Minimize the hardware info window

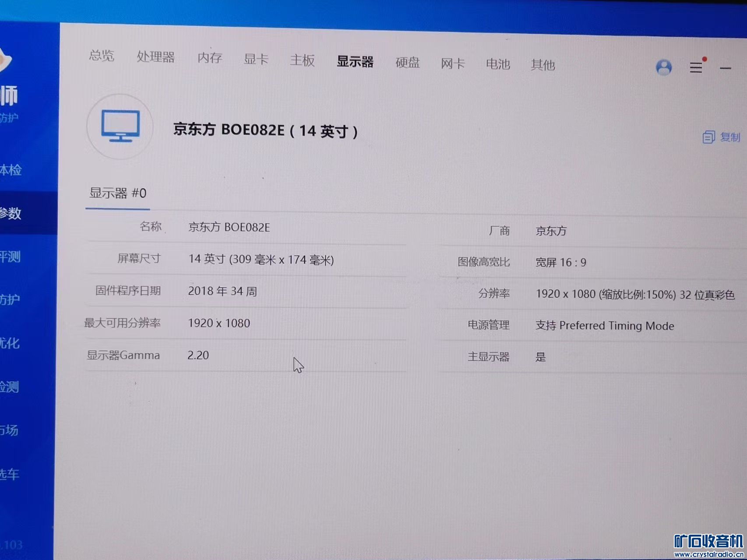point(726,68)
